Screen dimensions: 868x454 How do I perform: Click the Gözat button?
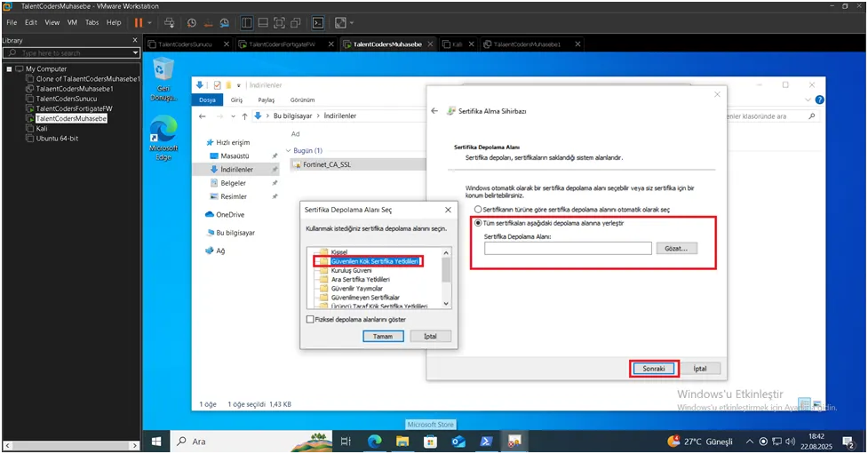pyautogui.click(x=676, y=249)
